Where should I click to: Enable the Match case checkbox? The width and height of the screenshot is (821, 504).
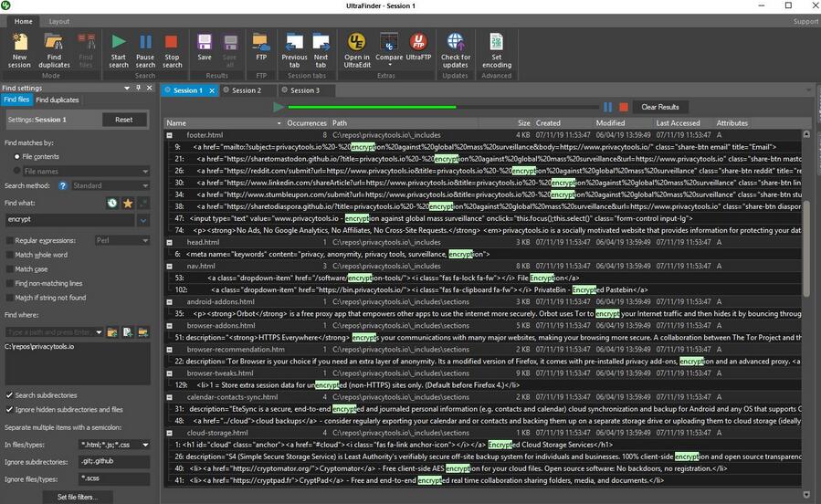(9, 269)
